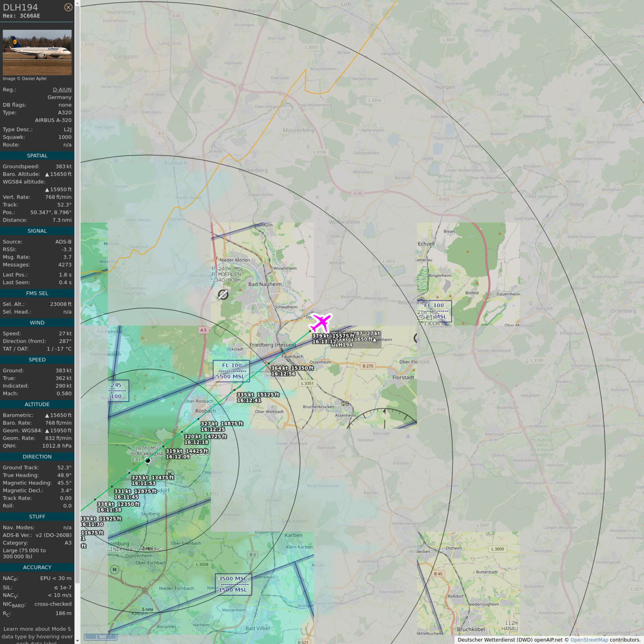Click the 16:12:56 trail point label
Image resolution: width=644 pixels, height=644 pixels.
(x=283, y=374)
